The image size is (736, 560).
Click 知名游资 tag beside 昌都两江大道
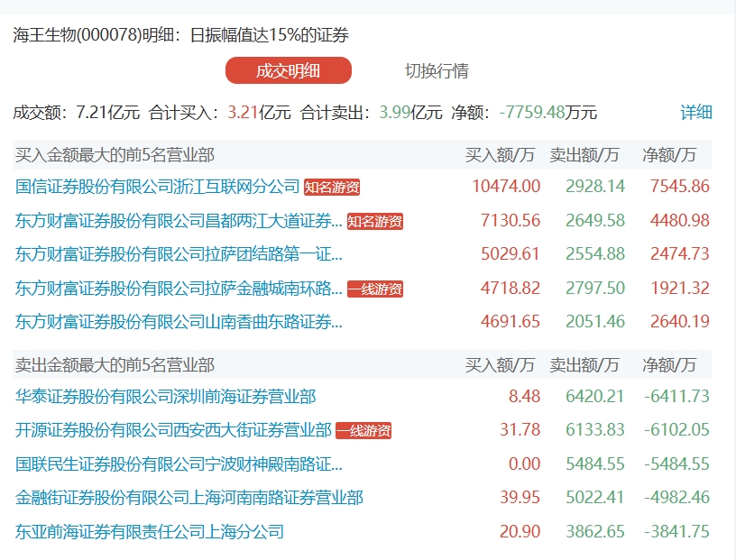[x=375, y=222]
